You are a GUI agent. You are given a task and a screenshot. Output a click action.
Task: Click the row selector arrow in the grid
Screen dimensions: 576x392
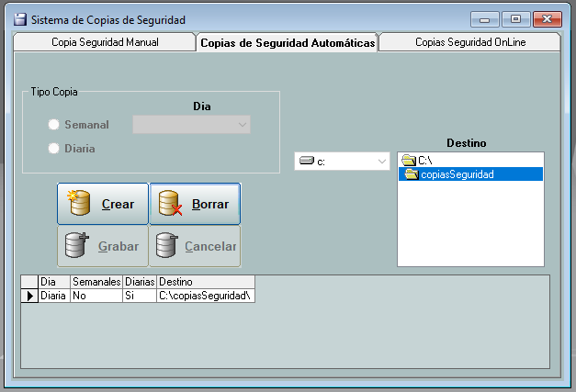[29, 296]
